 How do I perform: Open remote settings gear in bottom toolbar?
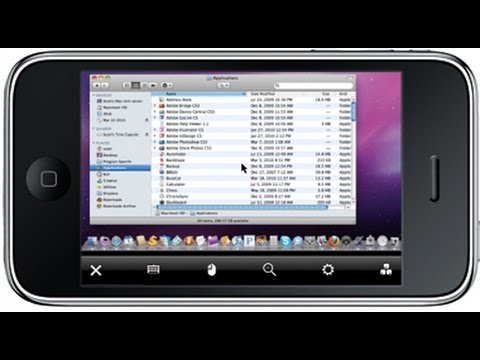tap(328, 270)
